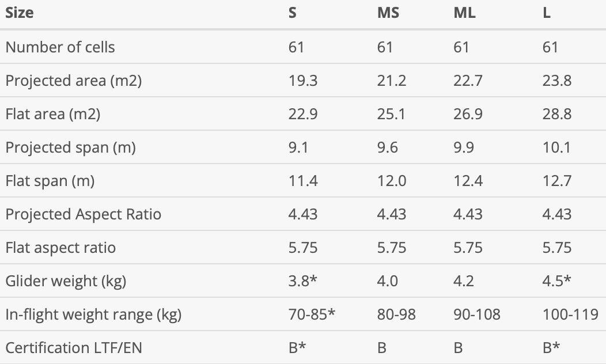Click glider weight value 3.8*
Image resolution: width=606 pixels, height=364 pixels.
[302, 281]
